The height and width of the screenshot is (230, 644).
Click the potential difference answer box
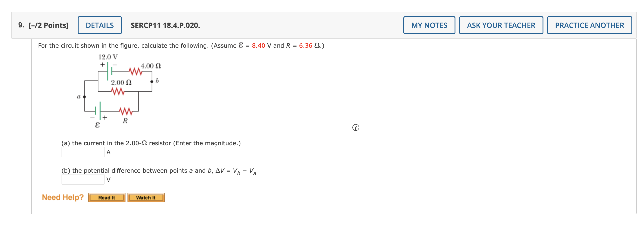coord(83,180)
